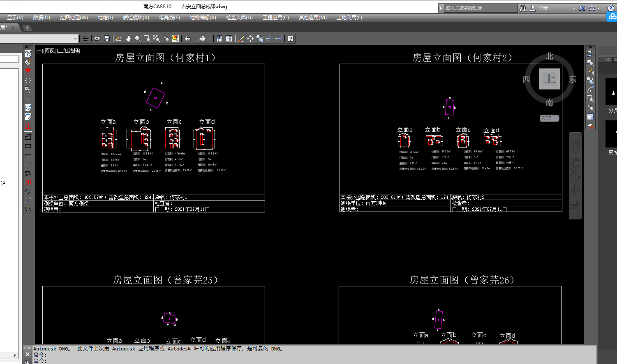Click the navigation bar pan hand
This screenshot has height=364, width=617.
click(575, 161)
